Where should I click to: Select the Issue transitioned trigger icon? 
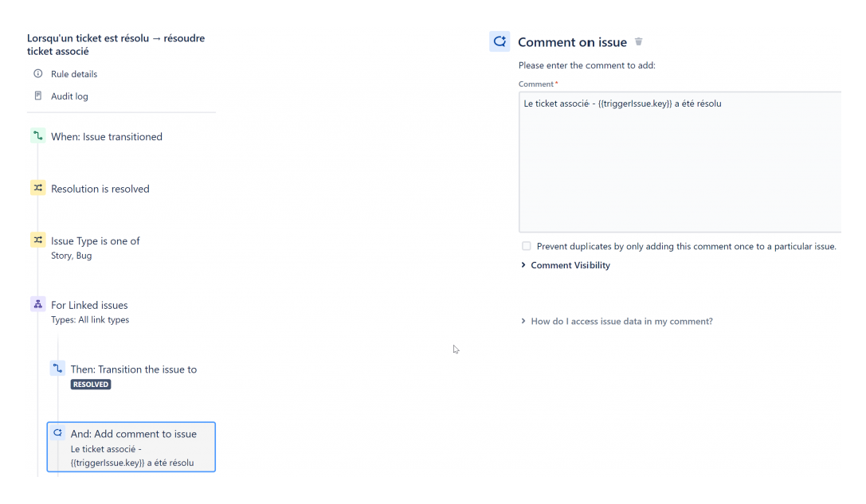click(x=37, y=135)
